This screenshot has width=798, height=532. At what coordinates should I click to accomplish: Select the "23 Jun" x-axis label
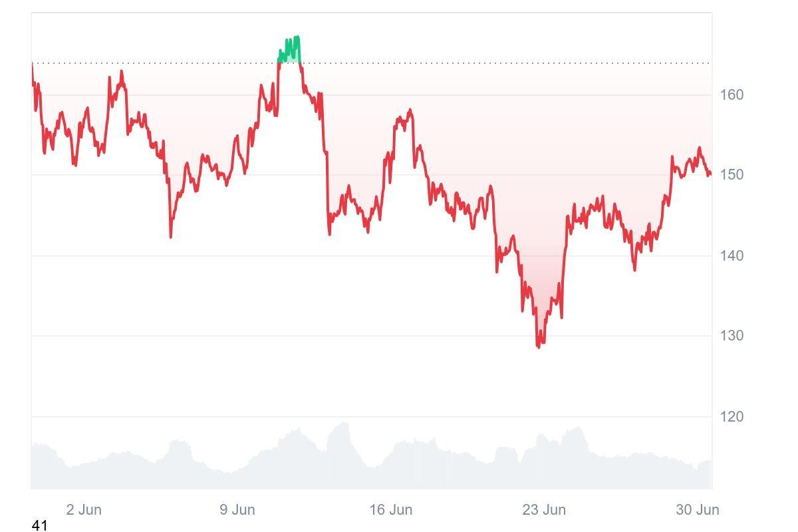[x=544, y=510]
